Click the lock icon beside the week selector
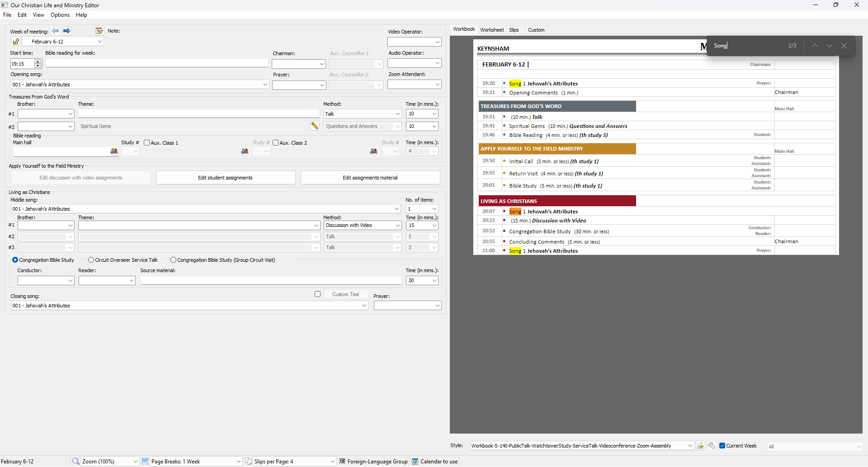The height and width of the screenshot is (467, 868). (16, 41)
